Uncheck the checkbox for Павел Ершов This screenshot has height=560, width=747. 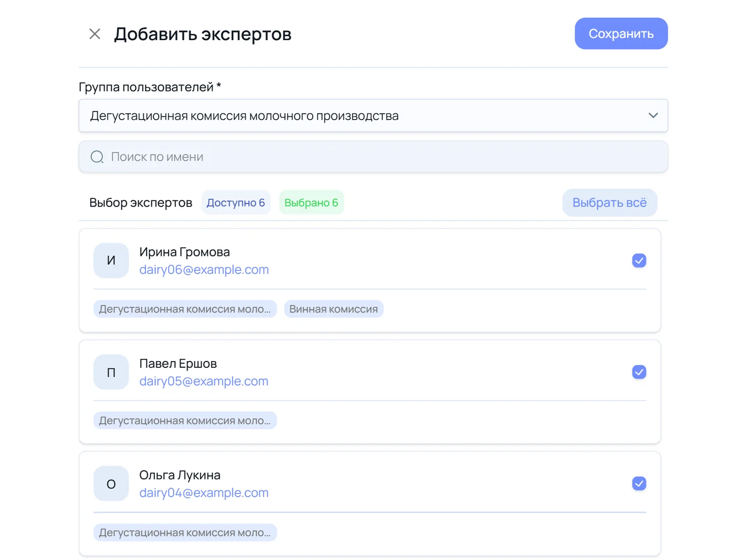pyautogui.click(x=639, y=372)
